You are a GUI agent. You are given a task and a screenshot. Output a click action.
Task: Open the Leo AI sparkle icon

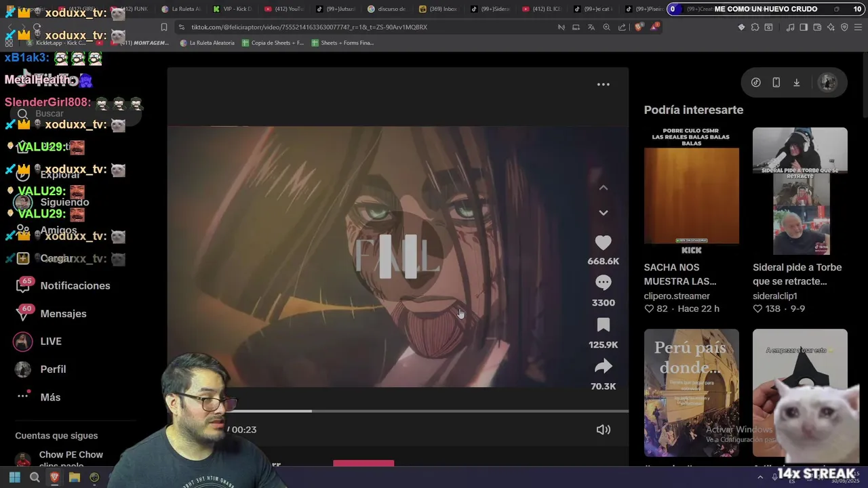pos(831,27)
